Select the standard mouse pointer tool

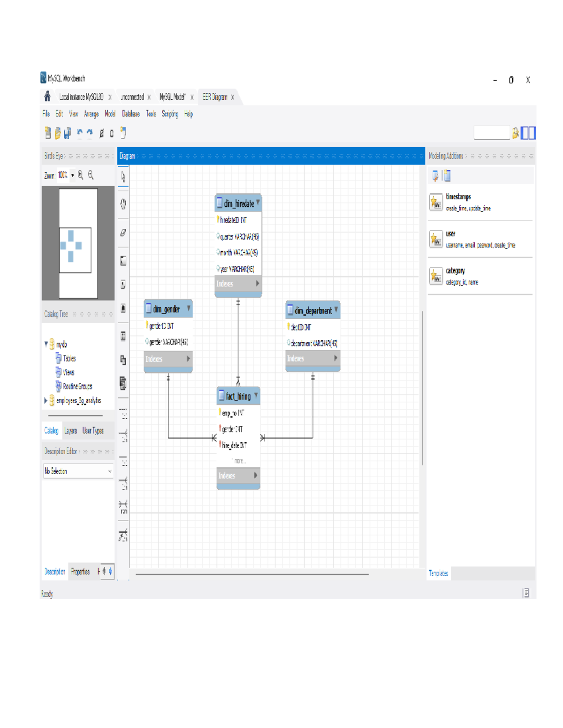coord(123,177)
